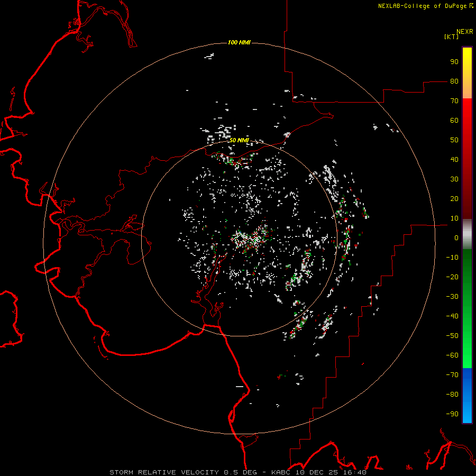Click the orange band of the color bar
The image size is (476, 476).
point(467,89)
